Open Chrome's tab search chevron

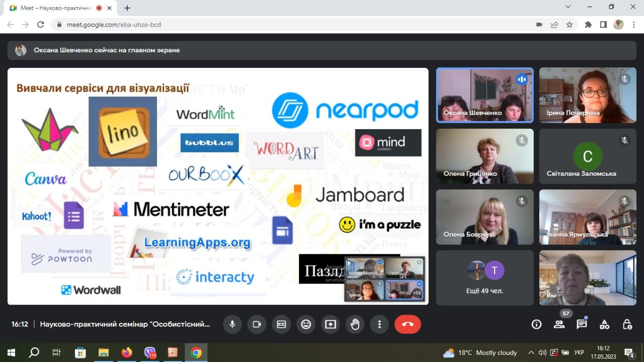click(568, 7)
